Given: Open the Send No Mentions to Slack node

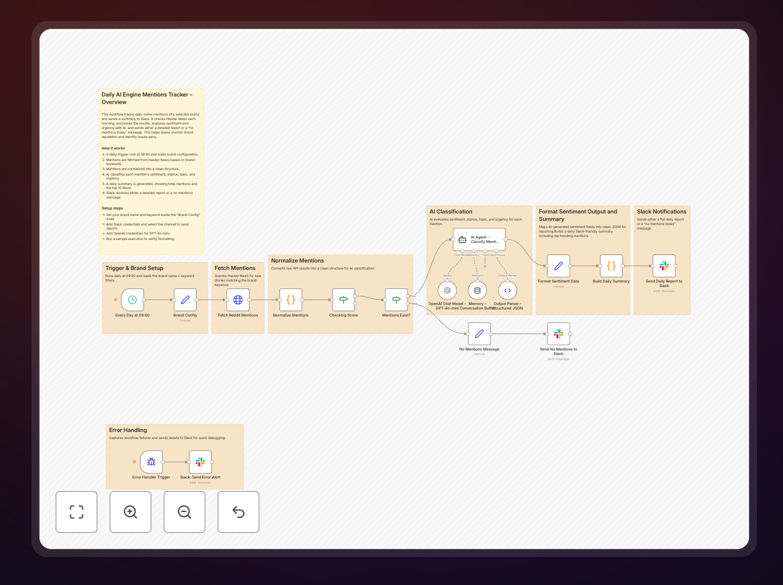Looking at the screenshot, I should click(558, 334).
